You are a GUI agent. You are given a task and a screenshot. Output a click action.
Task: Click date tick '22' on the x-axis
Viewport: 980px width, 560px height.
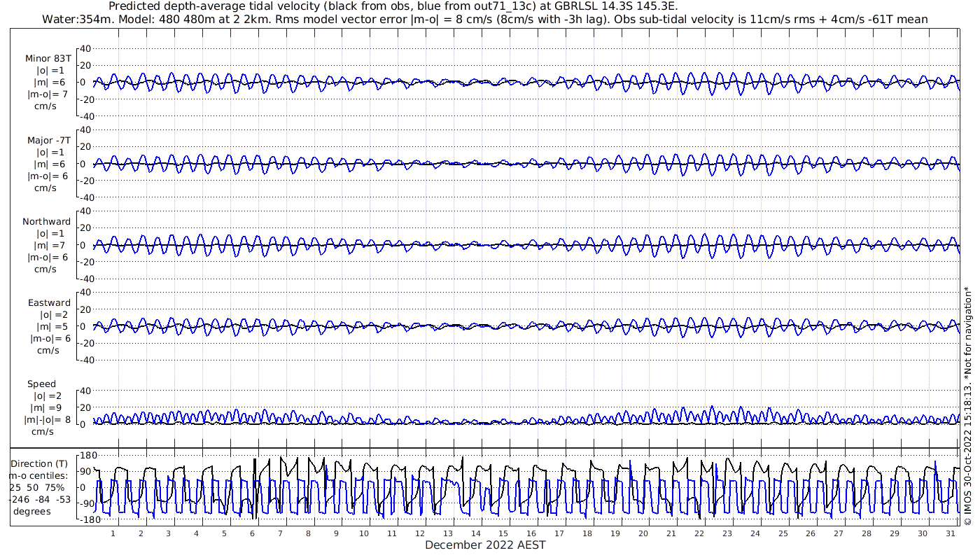pyautogui.click(x=699, y=533)
